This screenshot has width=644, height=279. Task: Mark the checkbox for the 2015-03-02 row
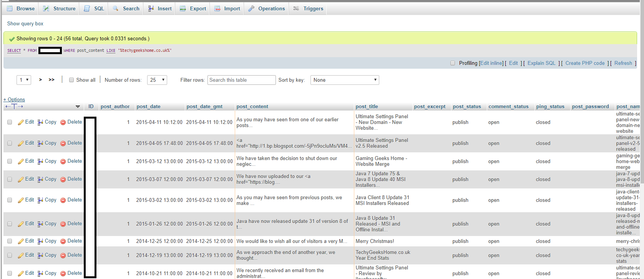(x=10, y=200)
